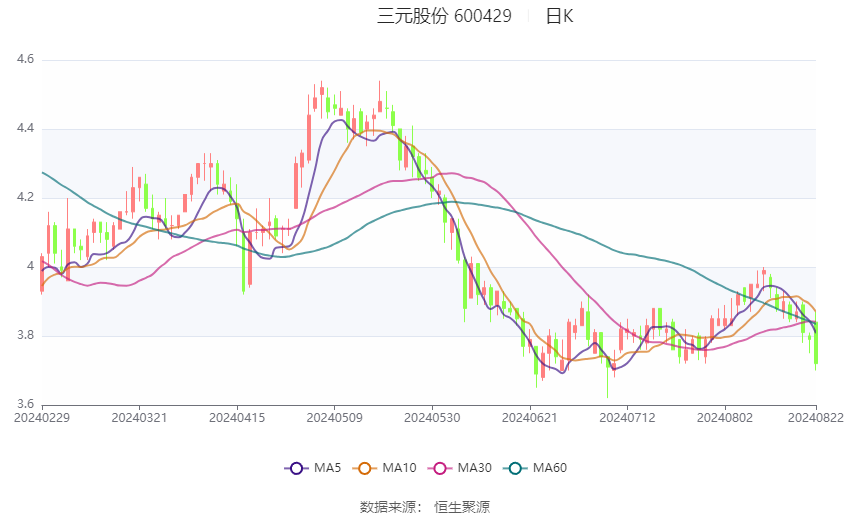Click y-axis value 4.6
Screen dimensions: 850x517
coord(25,59)
